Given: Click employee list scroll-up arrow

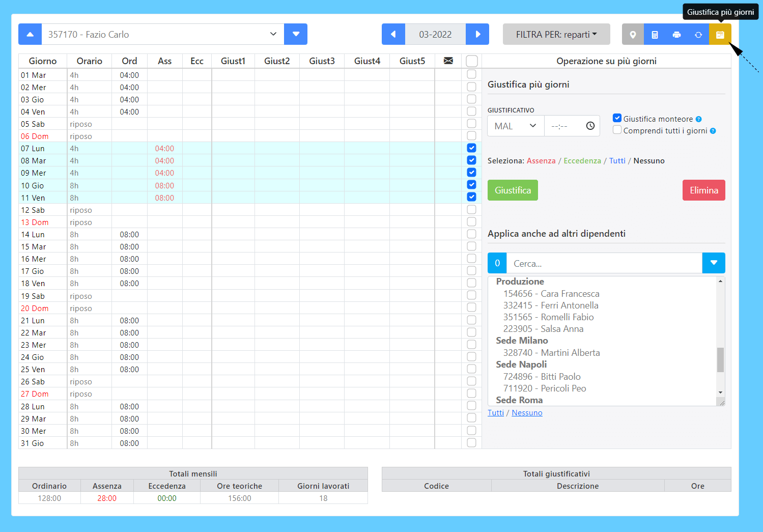Looking at the screenshot, I should (x=720, y=281).
